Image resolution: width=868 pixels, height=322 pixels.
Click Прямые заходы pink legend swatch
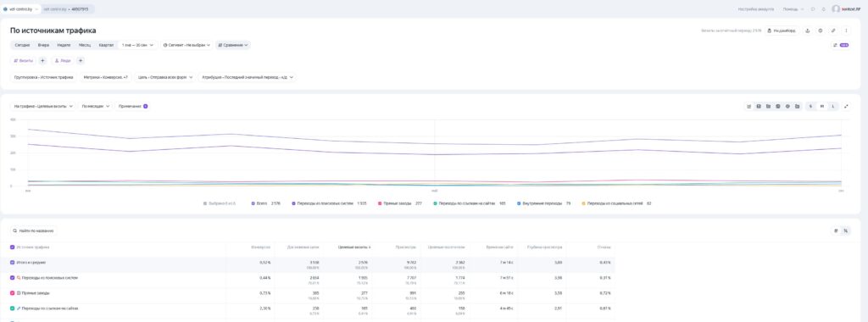(x=380, y=203)
